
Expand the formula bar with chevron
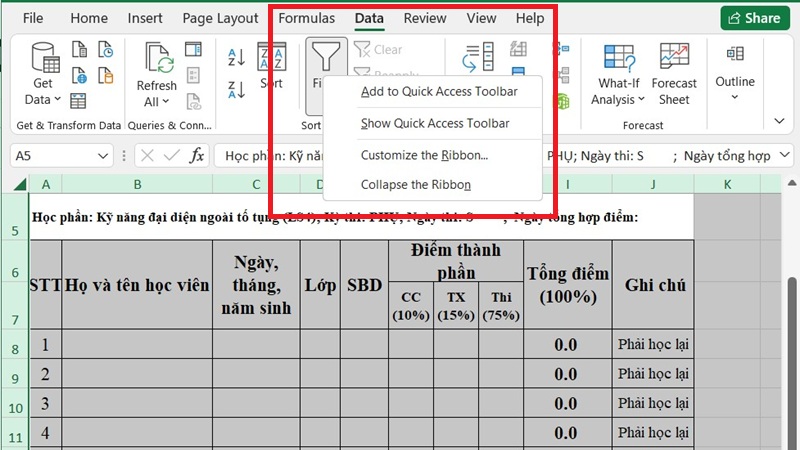(x=785, y=155)
